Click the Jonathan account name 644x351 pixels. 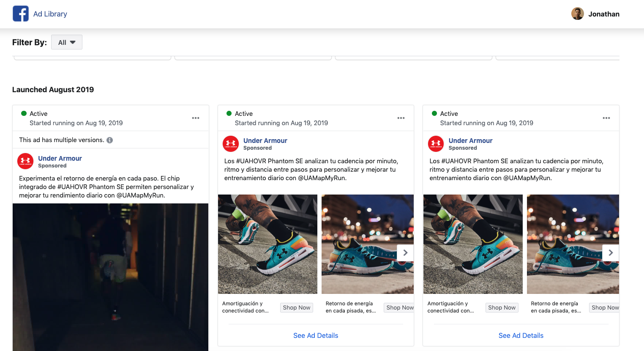point(604,14)
